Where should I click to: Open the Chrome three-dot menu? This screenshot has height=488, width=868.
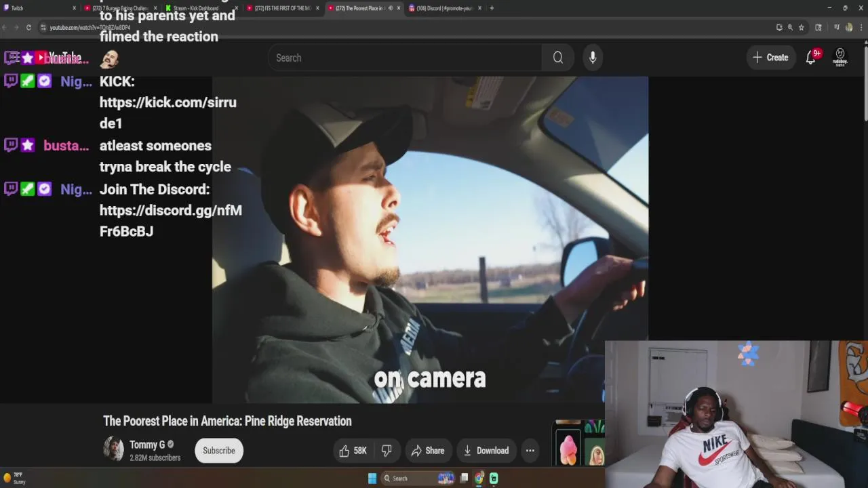pyautogui.click(x=862, y=27)
